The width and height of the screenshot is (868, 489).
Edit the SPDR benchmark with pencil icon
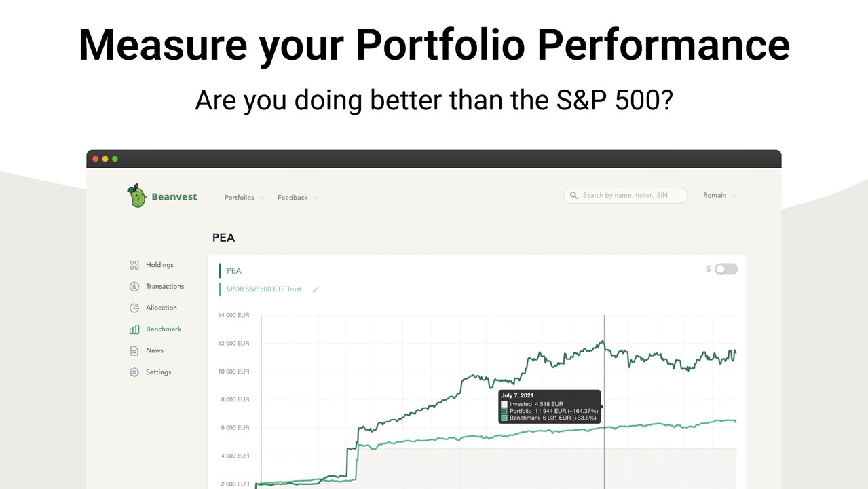click(316, 289)
